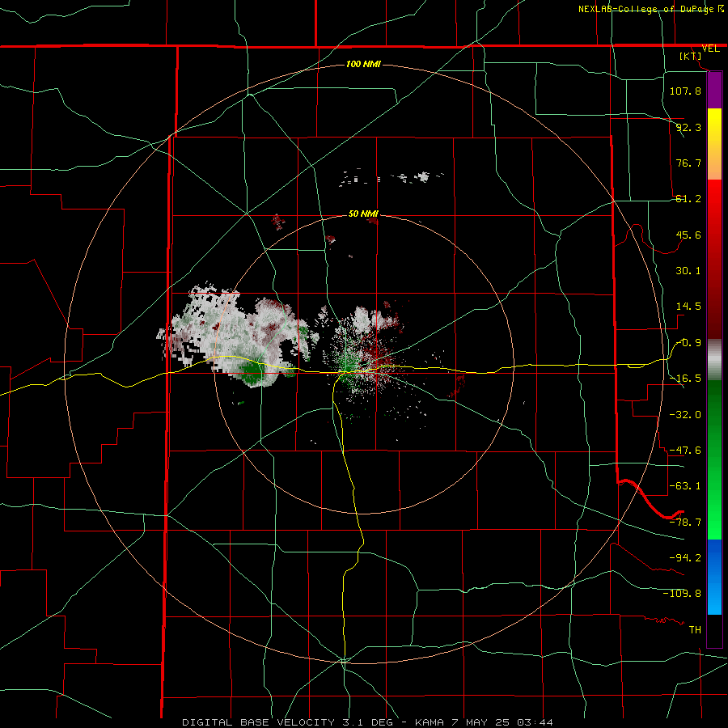Select the -94.2 legend value

(685, 557)
